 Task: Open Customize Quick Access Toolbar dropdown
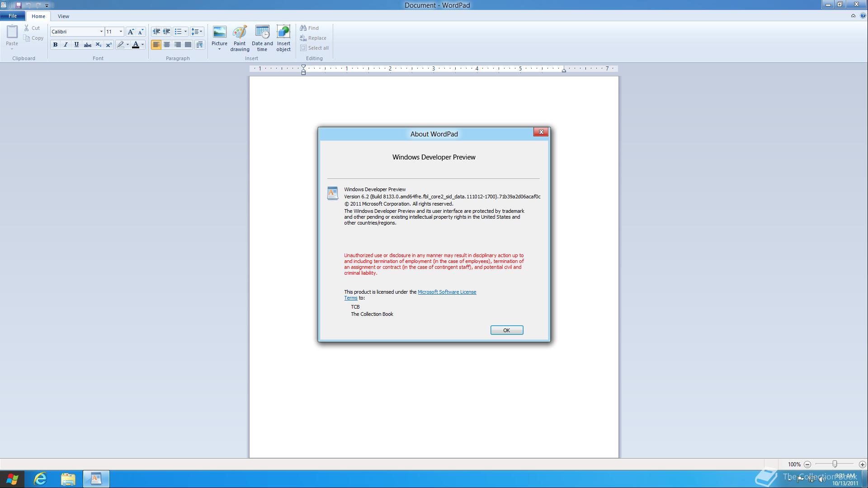coord(47,6)
